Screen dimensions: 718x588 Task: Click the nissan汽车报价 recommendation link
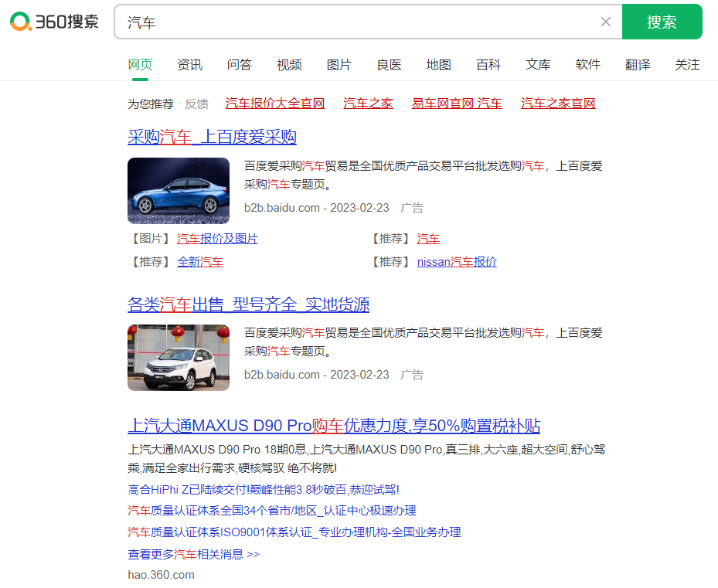tap(457, 262)
